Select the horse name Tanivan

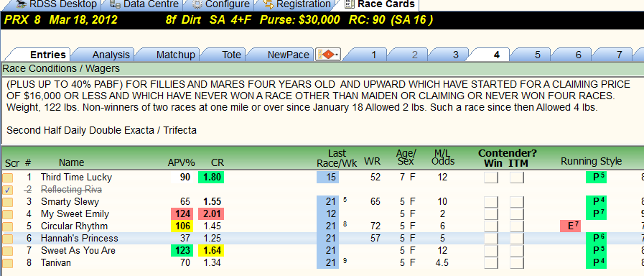tap(56, 263)
